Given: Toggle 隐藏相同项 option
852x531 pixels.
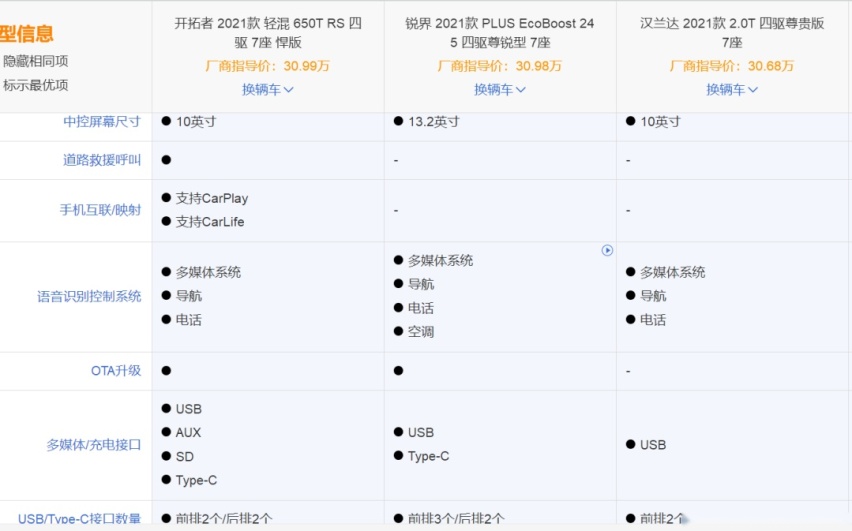Looking at the screenshot, I should click(x=35, y=61).
